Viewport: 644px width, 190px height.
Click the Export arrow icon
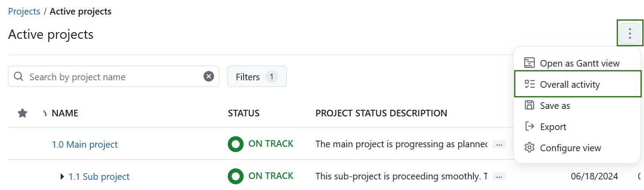(529, 127)
